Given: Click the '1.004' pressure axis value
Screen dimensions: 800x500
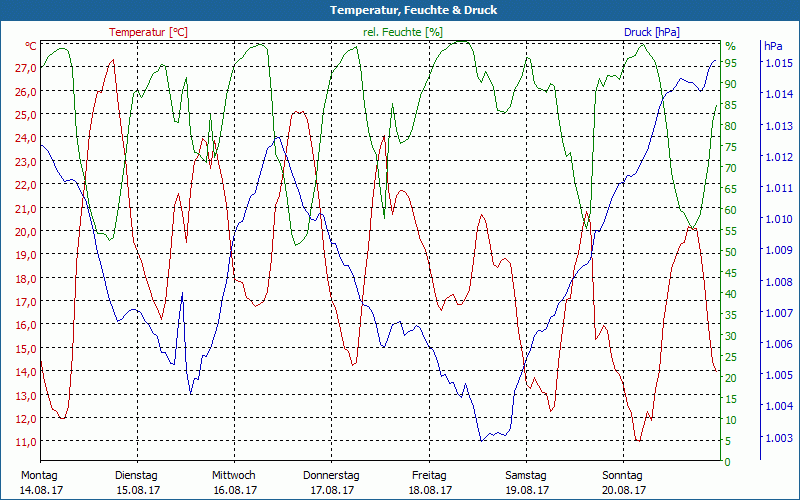Looking at the screenshot, I should pyautogui.click(x=779, y=406).
